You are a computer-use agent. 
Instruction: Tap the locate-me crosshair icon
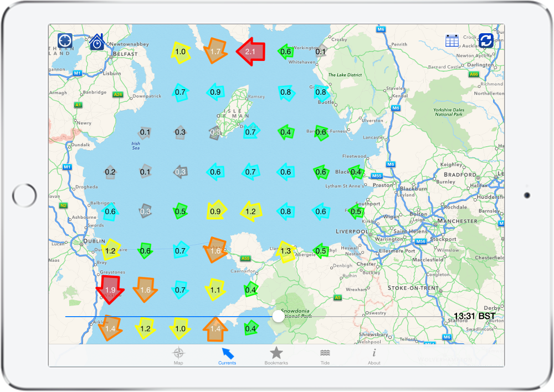pos(65,40)
